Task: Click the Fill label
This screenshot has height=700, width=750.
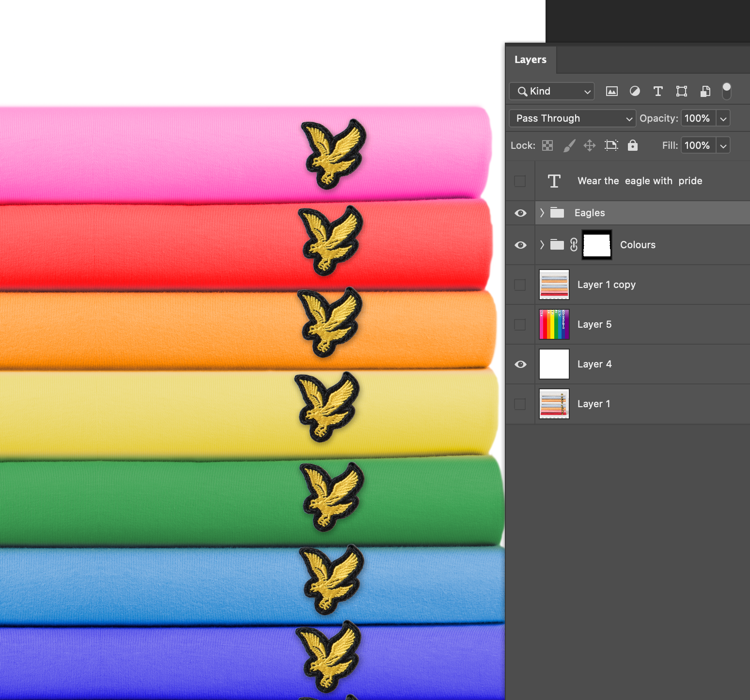Action: click(670, 145)
